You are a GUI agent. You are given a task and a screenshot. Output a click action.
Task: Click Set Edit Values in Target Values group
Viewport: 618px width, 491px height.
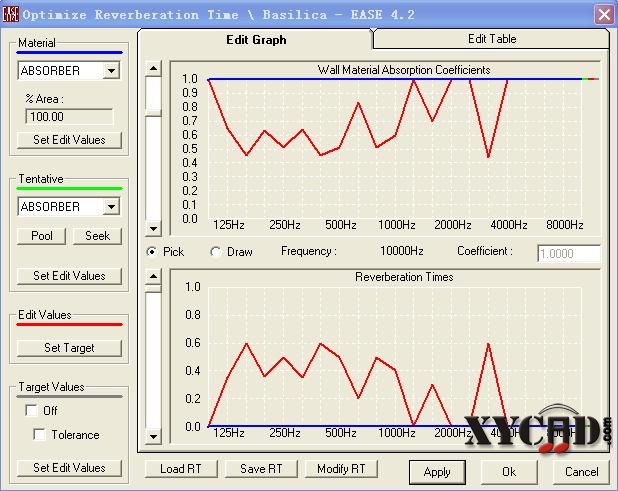[x=69, y=468]
